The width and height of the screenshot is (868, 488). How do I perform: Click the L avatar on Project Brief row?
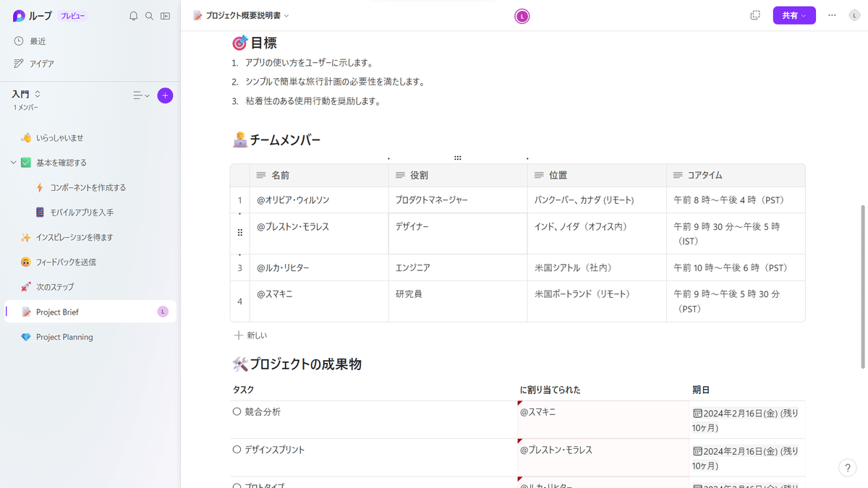(163, 312)
